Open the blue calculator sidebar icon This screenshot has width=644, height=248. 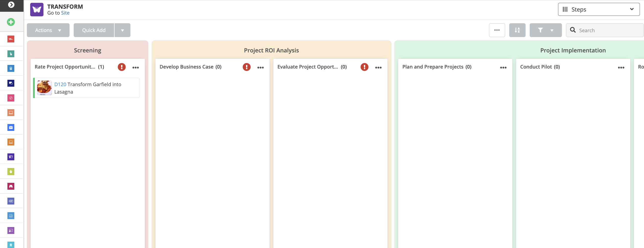[x=11, y=69]
